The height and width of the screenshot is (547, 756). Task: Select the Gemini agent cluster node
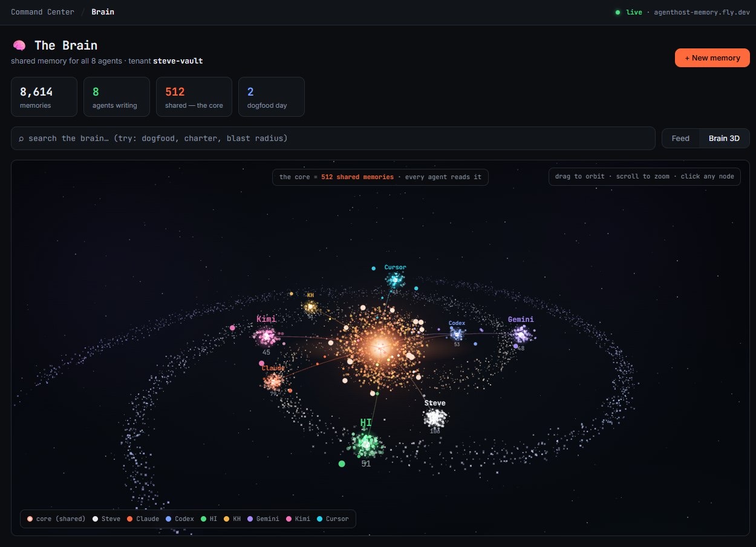point(521,334)
